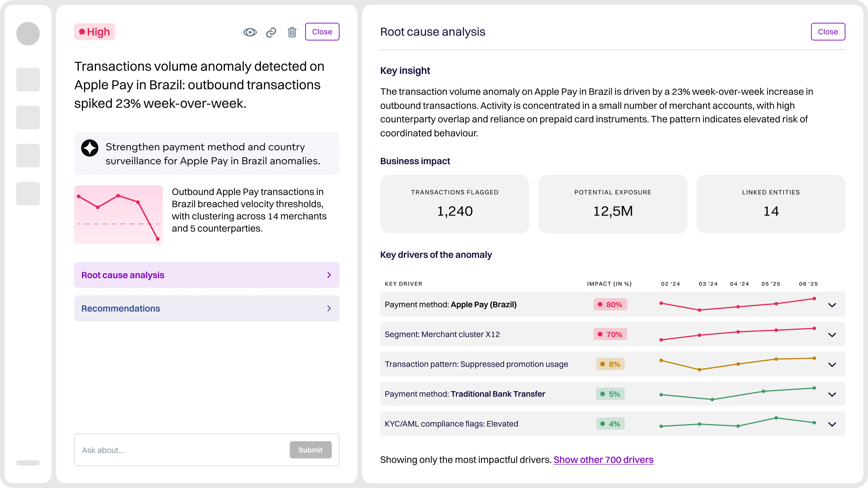Click the sparkle AI suggestion icon
868x488 pixels.
tap(90, 148)
